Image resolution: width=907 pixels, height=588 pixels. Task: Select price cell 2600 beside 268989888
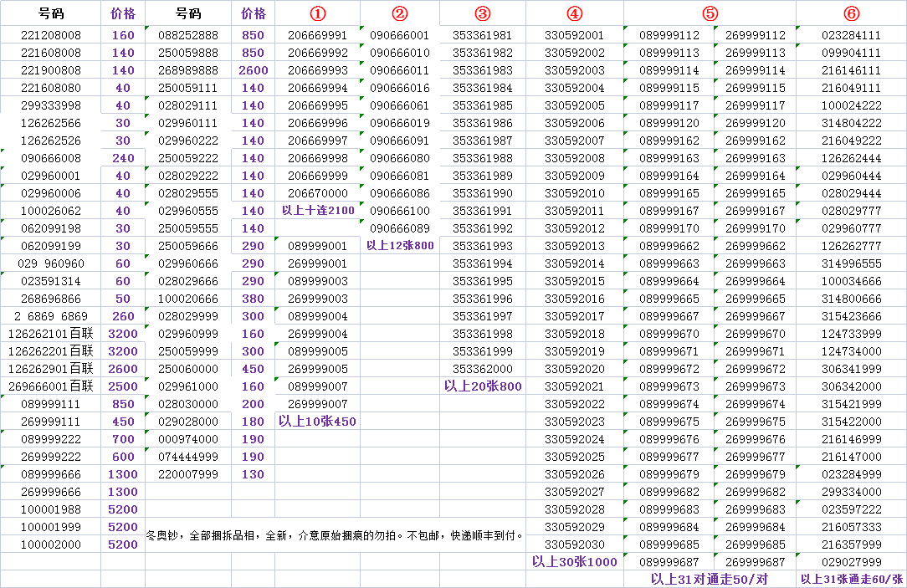(x=254, y=70)
